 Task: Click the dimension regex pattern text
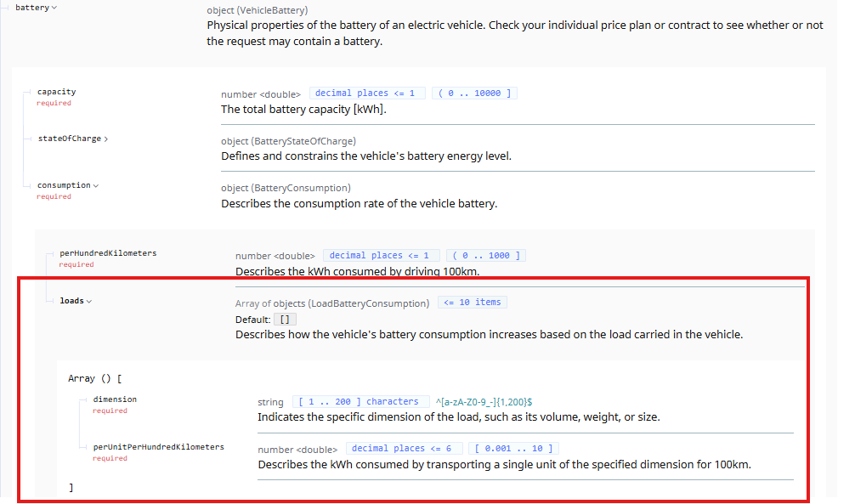484,401
